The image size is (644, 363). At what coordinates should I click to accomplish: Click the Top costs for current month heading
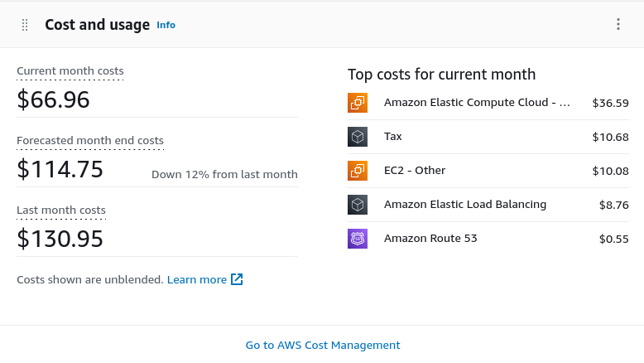click(441, 75)
